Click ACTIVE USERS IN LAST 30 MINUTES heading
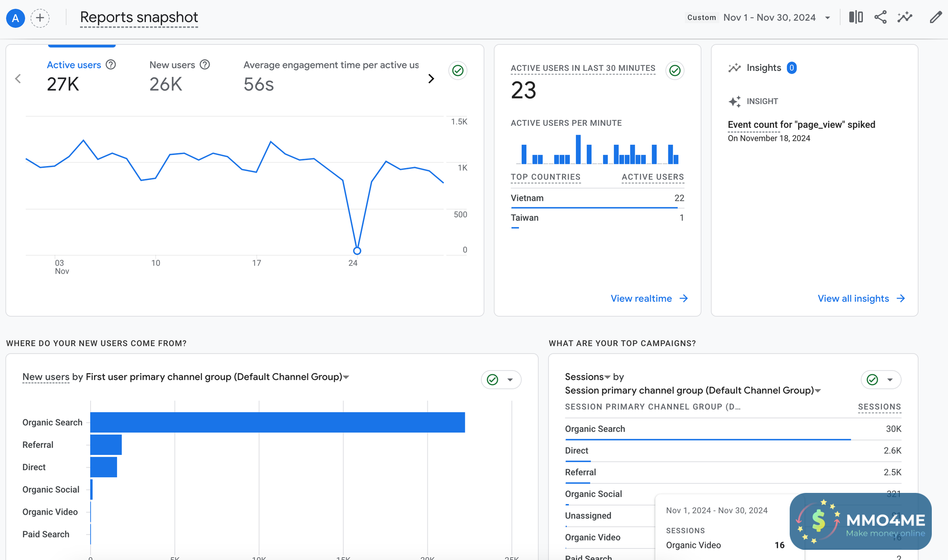948x560 pixels. 583,68
